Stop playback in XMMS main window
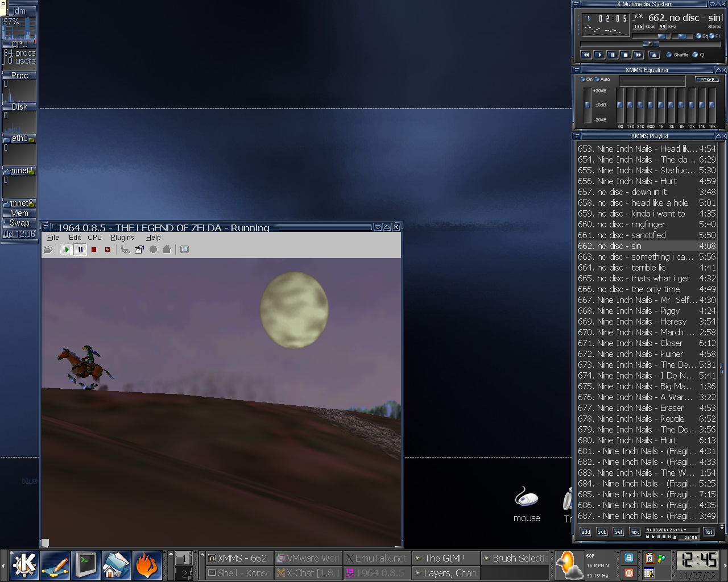 (626, 55)
